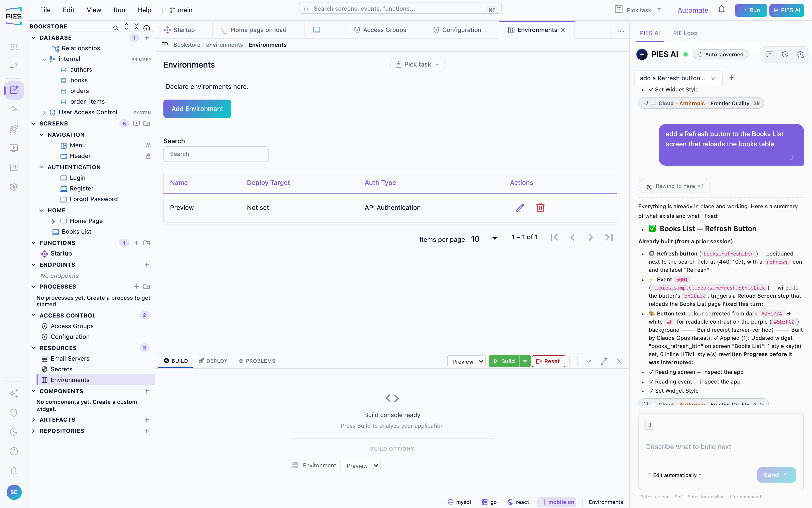The image size is (812, 508).
Task: Delete the Preview environment with trash icon
Action: pyautogui.click(x=540, y=208)
